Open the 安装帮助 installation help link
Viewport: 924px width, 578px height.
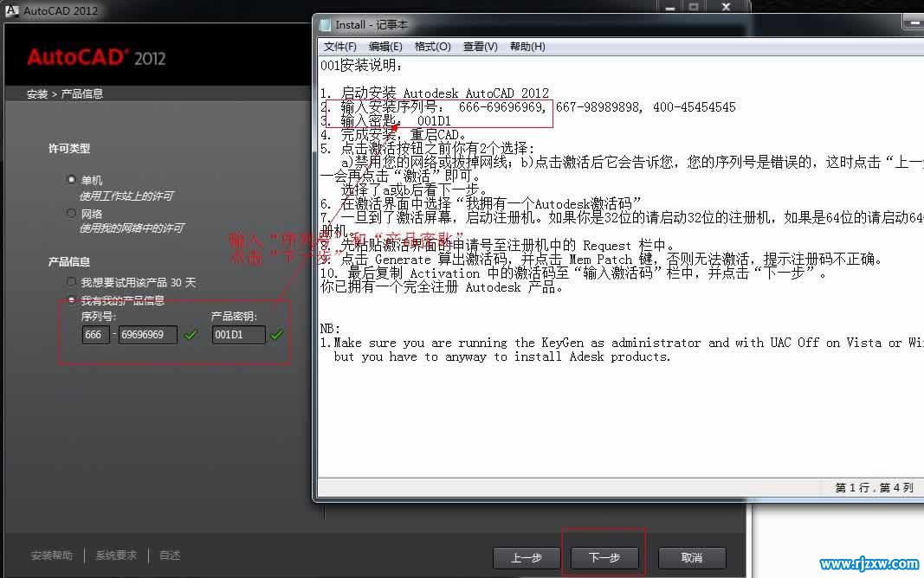(51, 555)
